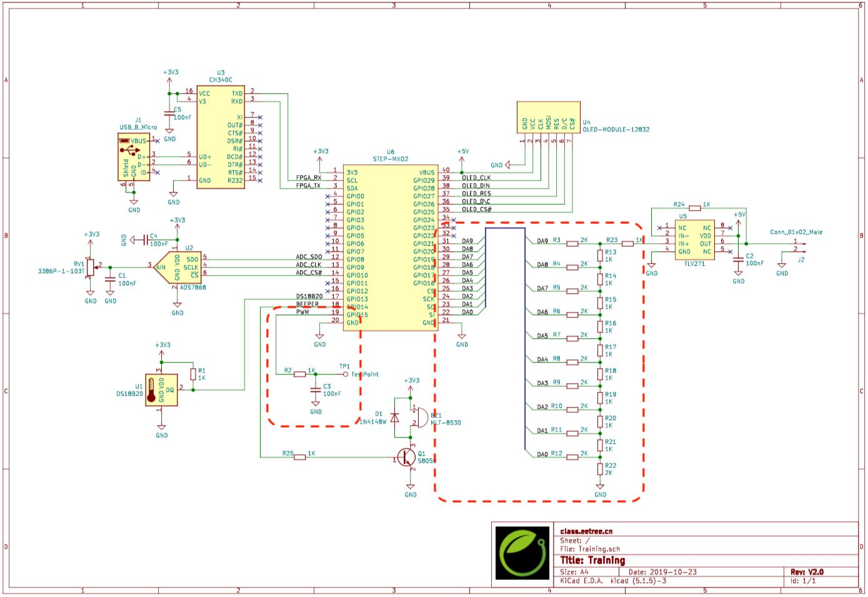Click pull-up resistor R1 on the DS18B20
The height and width of the screenshot is (597, 868).
193,374
